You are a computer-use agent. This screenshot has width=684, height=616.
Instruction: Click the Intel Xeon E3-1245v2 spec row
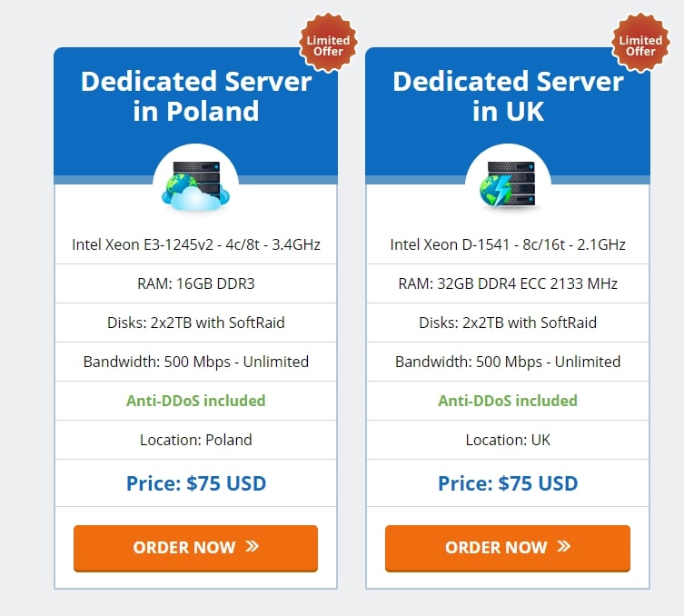click(x=196, y=244)
